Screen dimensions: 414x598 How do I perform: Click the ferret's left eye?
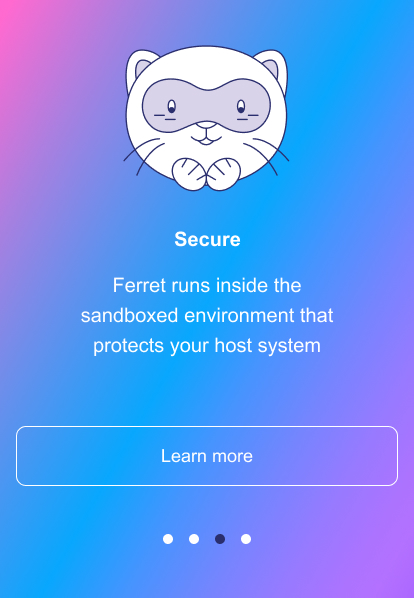(x=172, y=107)
